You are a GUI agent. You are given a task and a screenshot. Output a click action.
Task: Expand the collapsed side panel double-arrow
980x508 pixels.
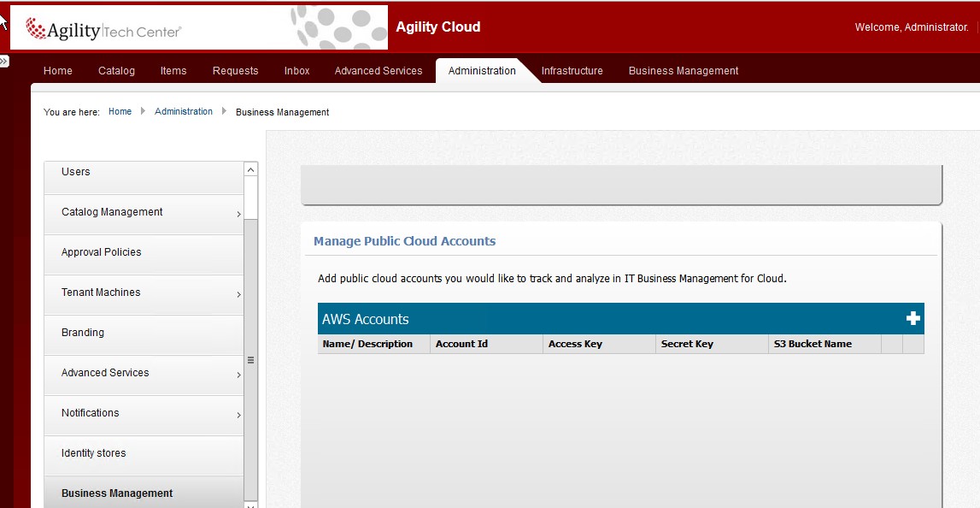click(4, 62)
